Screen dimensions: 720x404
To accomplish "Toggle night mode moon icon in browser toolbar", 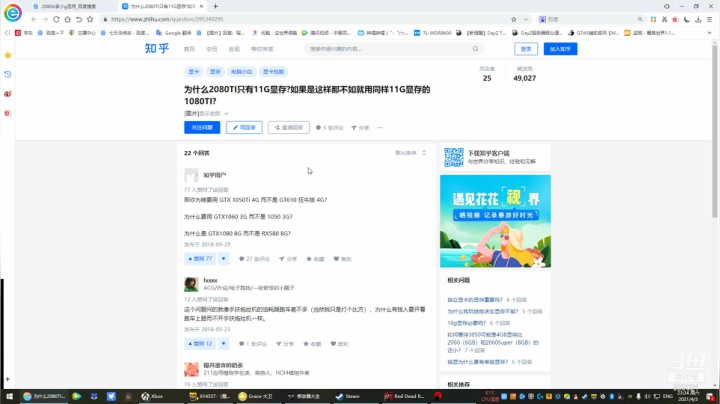I will point(686,19).
